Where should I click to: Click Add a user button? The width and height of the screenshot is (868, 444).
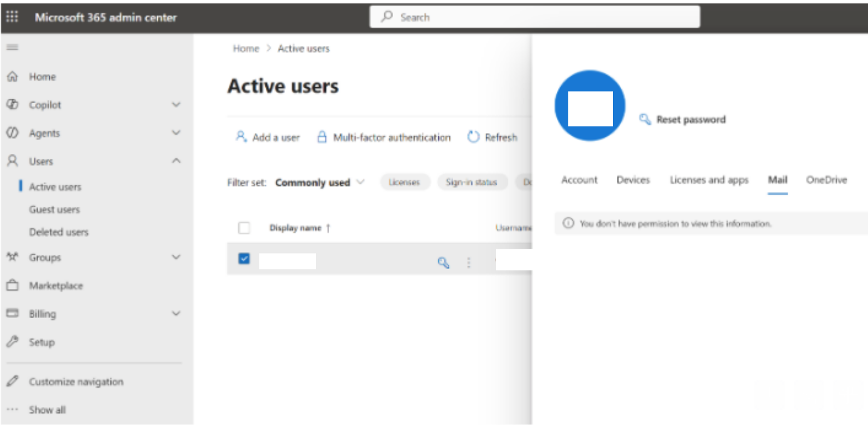pyautogui.click(x=267, y=137)
